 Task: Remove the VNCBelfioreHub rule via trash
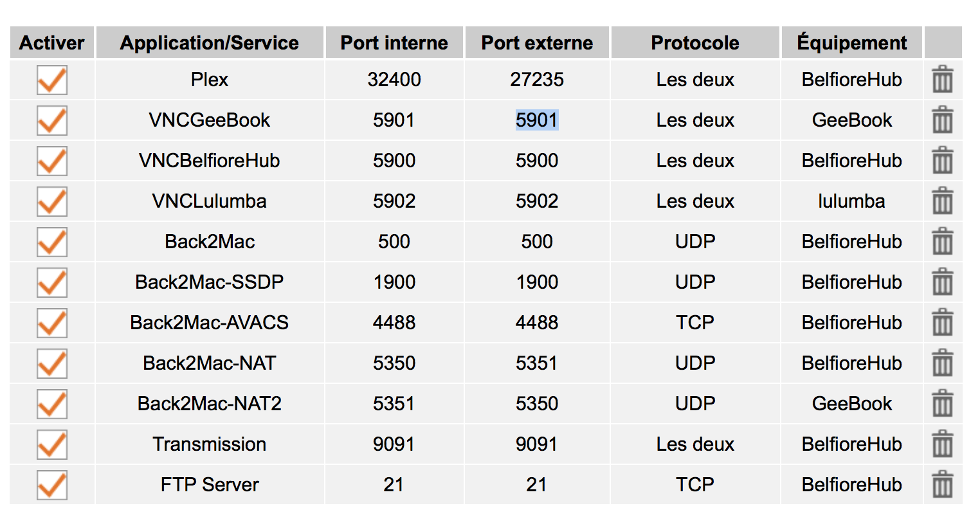click(x=943, y=161)
